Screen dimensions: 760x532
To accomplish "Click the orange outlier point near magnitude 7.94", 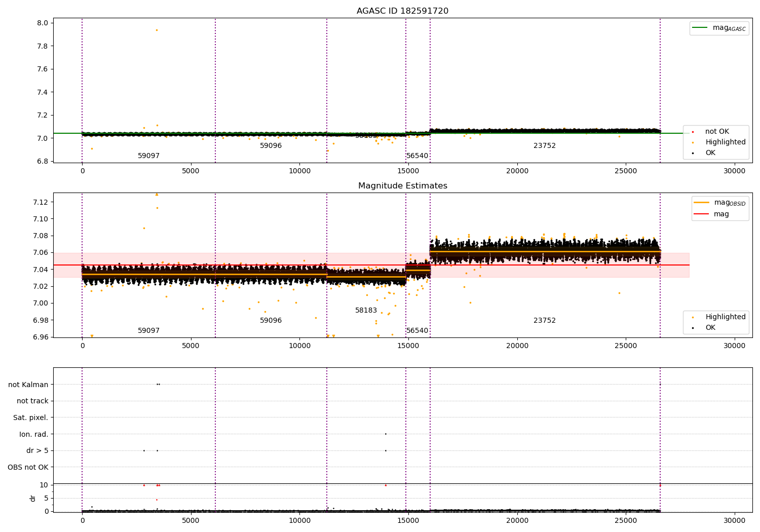I will click(x=157, y=30).
